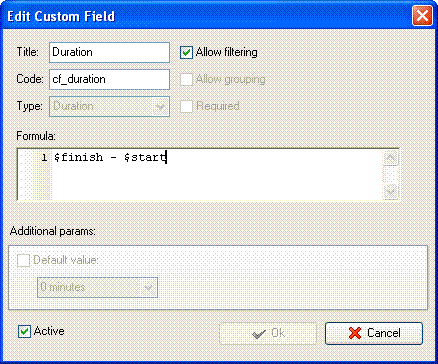Click the red X icon on Cancel
Image resolution: width=438 pixels, height=364 pixels.
[355, 333]
